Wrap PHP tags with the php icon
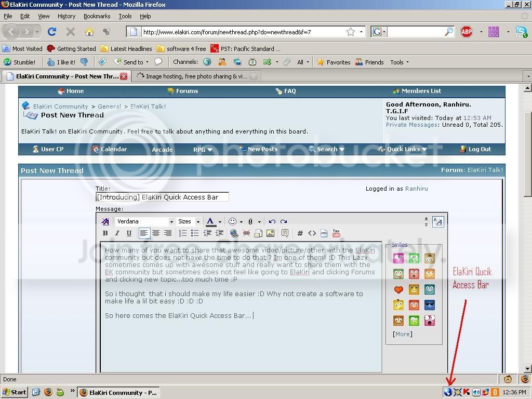The height and width of the screenshot is (399, 532). pos(324,233)
